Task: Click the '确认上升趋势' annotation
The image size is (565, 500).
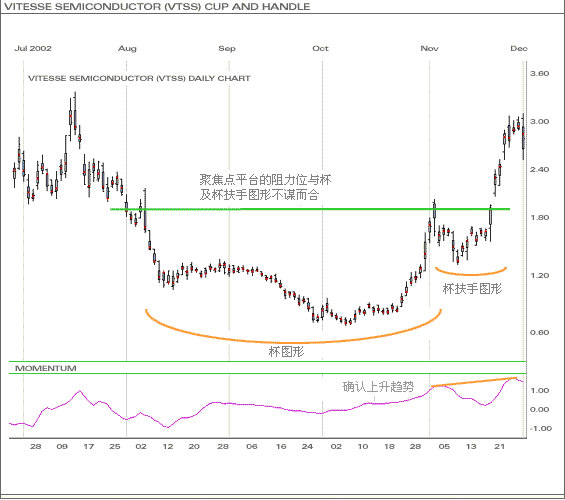Action: [x=378, y=387]
